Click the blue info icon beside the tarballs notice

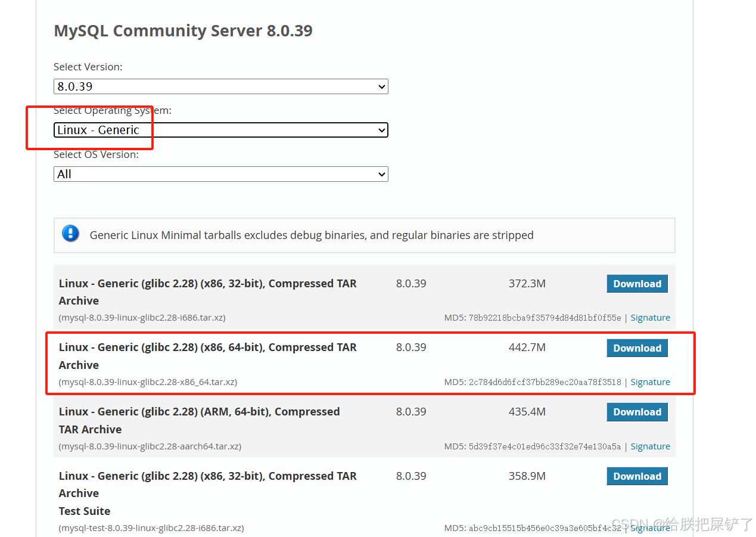coord(70,233)
